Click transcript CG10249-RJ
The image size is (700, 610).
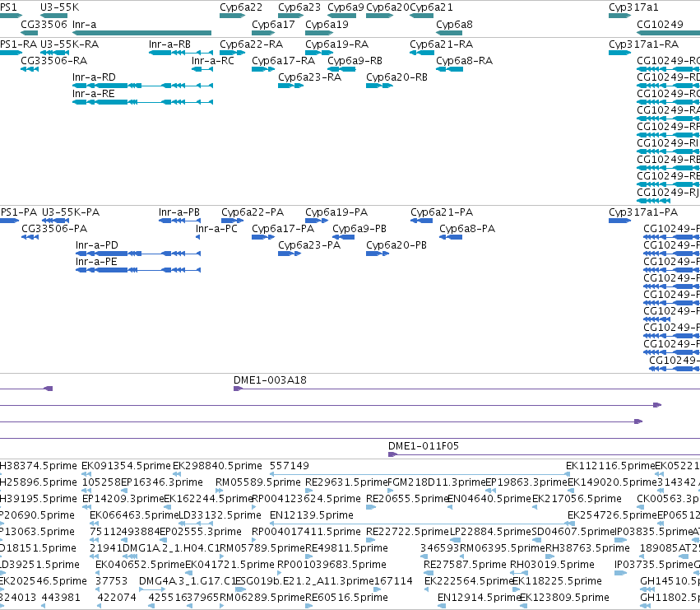pos(667,193)
